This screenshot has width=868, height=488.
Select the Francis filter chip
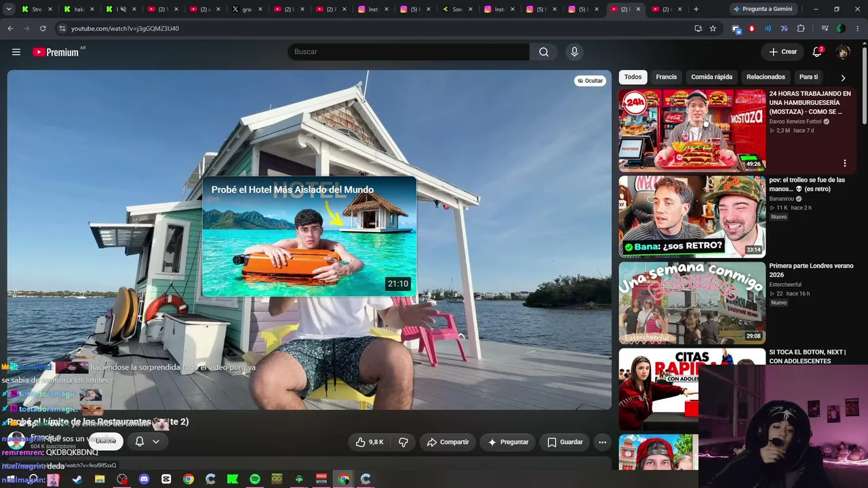click(x=666, y=77)
